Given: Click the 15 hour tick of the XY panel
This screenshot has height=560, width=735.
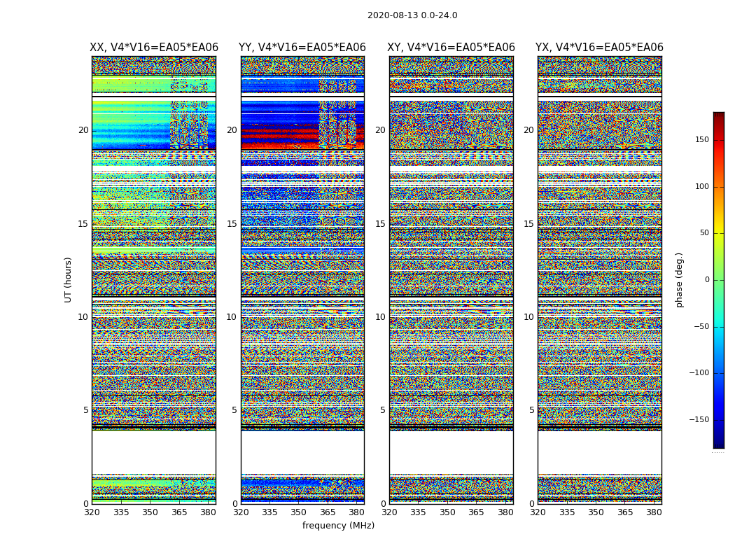Looking at the screenshot, I should [381, 224].
